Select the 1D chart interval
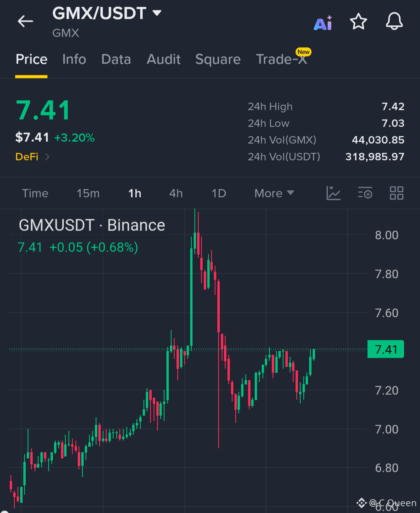The image size is (420, 513). click(219, 193)
